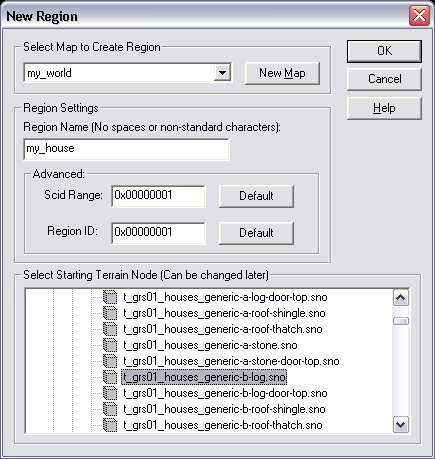This screenshot has width=435, height=459.
Task: Click node icon for generic-a-log-door-top.sno
Action: click(x=110, y=297)
